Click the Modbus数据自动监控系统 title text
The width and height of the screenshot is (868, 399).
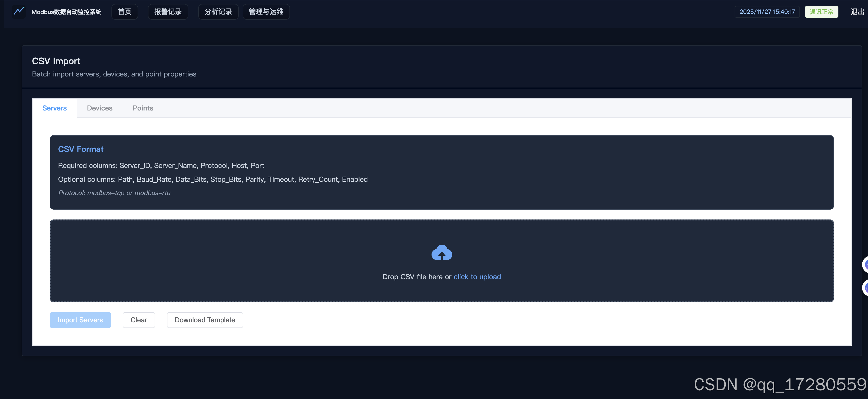[x=66, y=12]
